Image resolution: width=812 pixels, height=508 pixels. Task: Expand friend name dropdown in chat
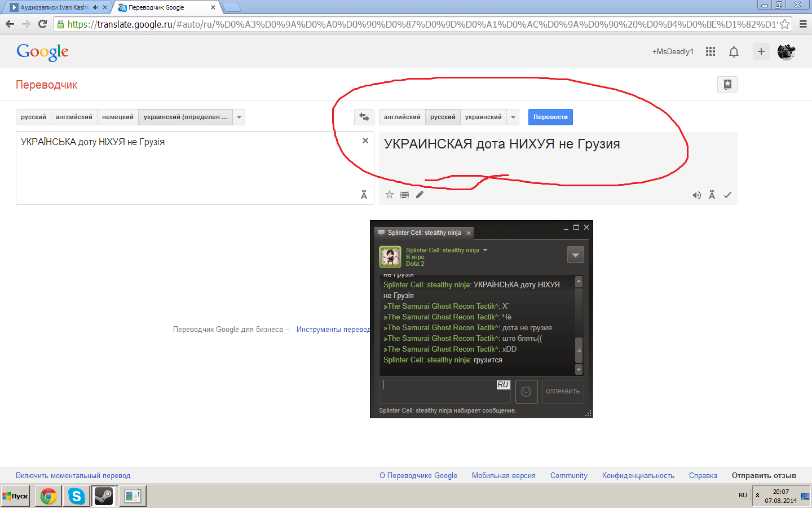[x=485, y=250]
